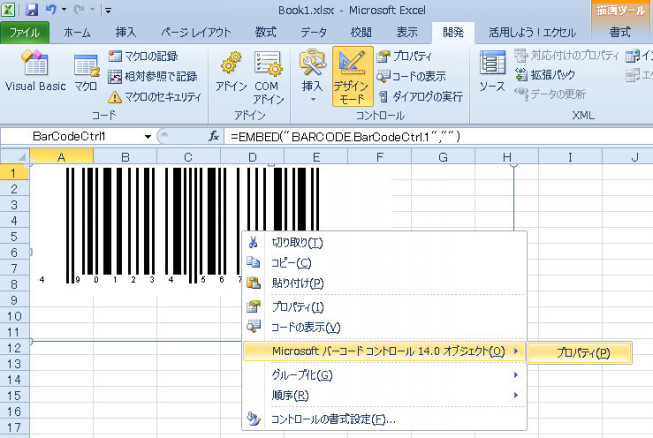Choose 切り取り(T) from context menu
The height and width of the screenshot is (438, 653).
pyautogui.click(x=384, y=242)
